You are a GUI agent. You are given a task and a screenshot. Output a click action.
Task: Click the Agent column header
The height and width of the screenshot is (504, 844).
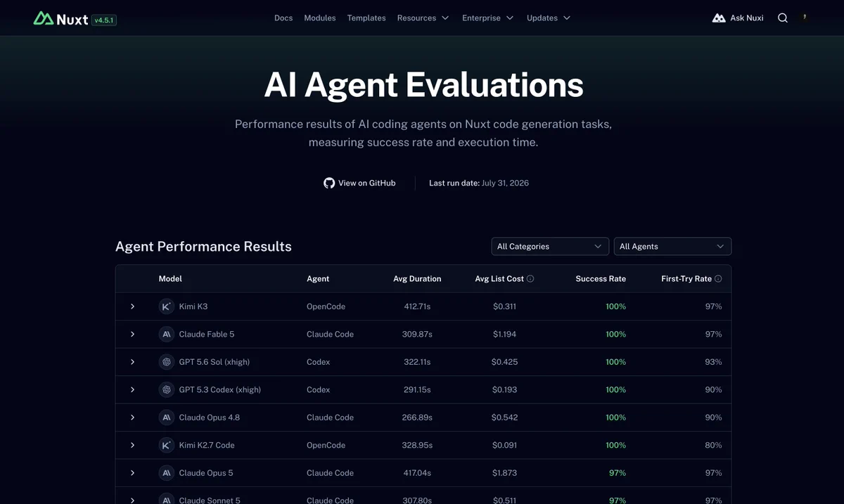[318, 279]
